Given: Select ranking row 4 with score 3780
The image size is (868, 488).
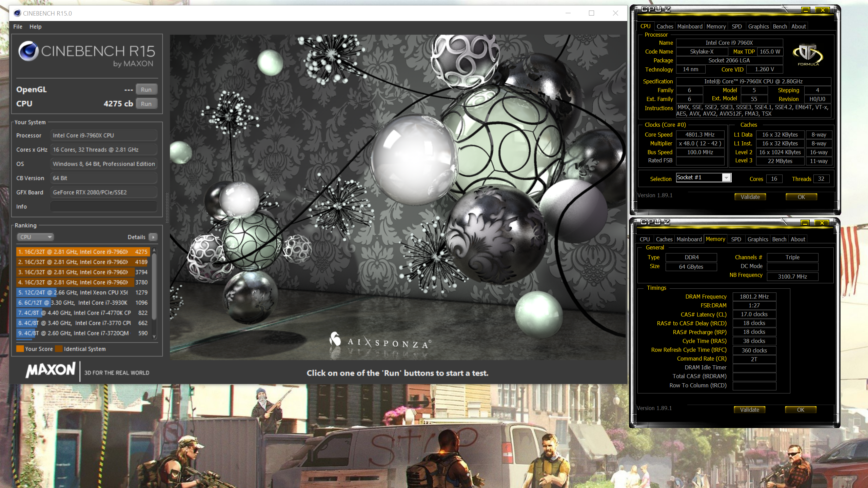Looking at the screenshot, I should point(83,282).
